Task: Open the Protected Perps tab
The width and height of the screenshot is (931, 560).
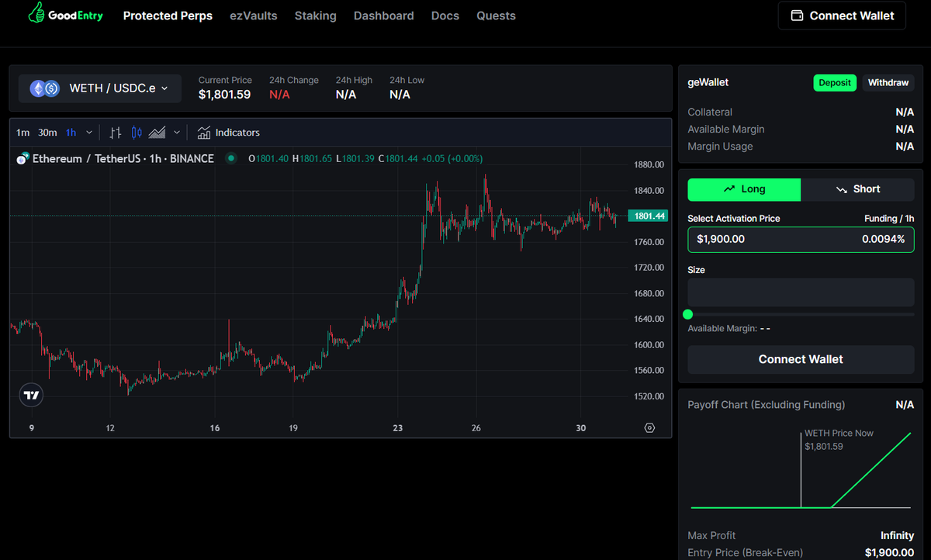Action: (x=168, y=16)
